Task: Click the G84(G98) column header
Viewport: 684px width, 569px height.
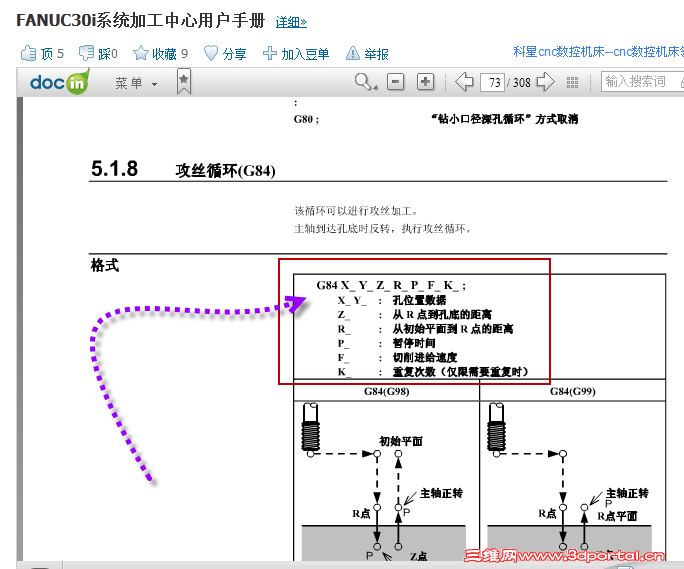Action: (x=386, y=391)
